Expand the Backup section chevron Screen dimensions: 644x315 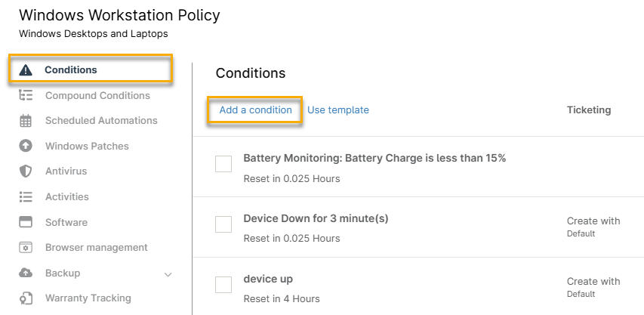tap(168, 274)
